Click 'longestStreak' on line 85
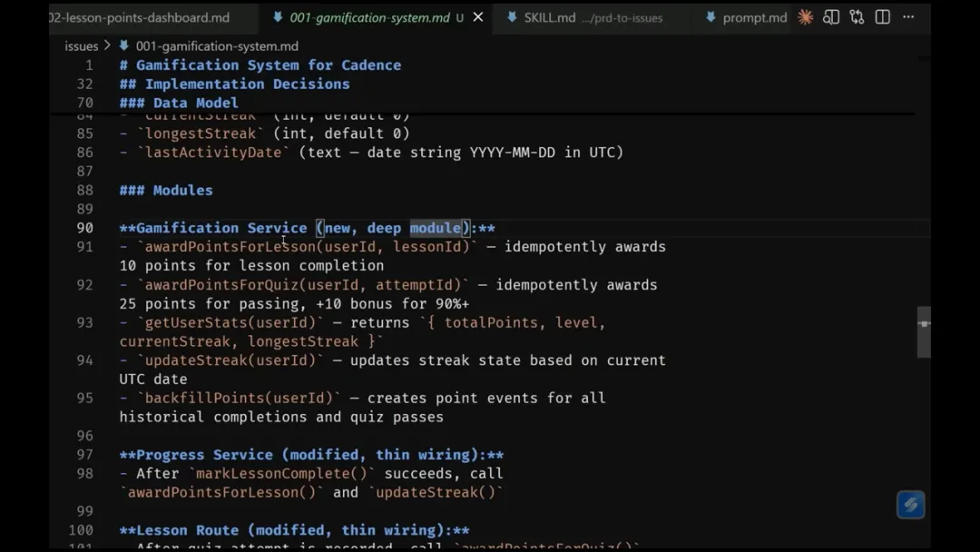Screen dimensions: 980x552 point(200,133)
